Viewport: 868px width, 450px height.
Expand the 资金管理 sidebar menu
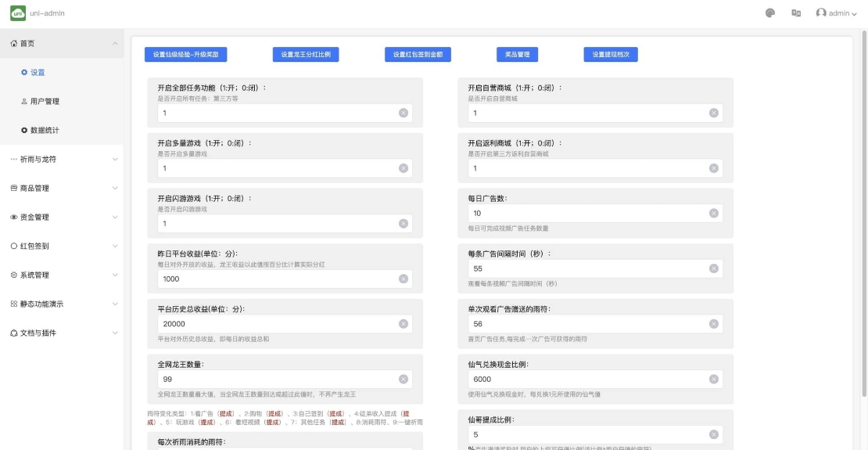point(115,218)
